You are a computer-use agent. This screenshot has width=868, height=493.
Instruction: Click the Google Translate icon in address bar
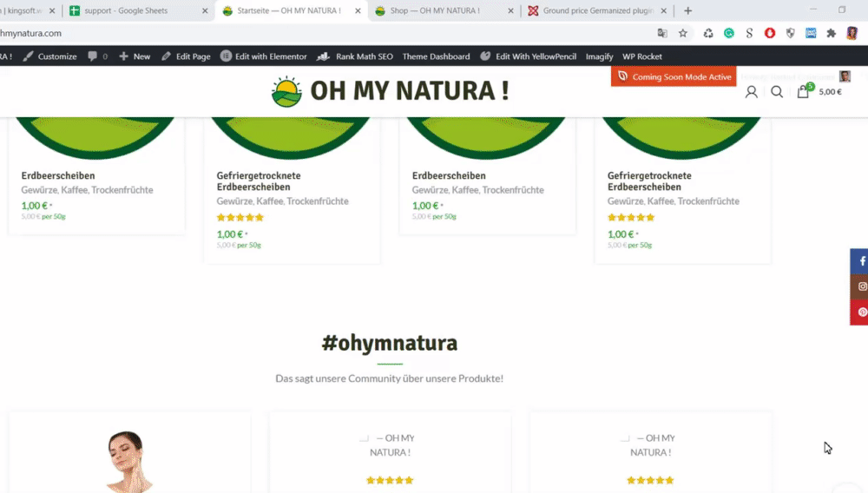click(662, 33)
